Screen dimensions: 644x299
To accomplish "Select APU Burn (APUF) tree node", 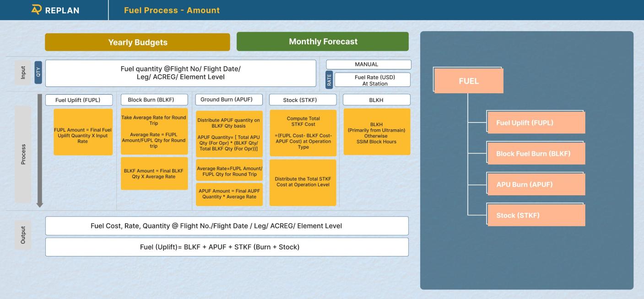I will [534, 185].
